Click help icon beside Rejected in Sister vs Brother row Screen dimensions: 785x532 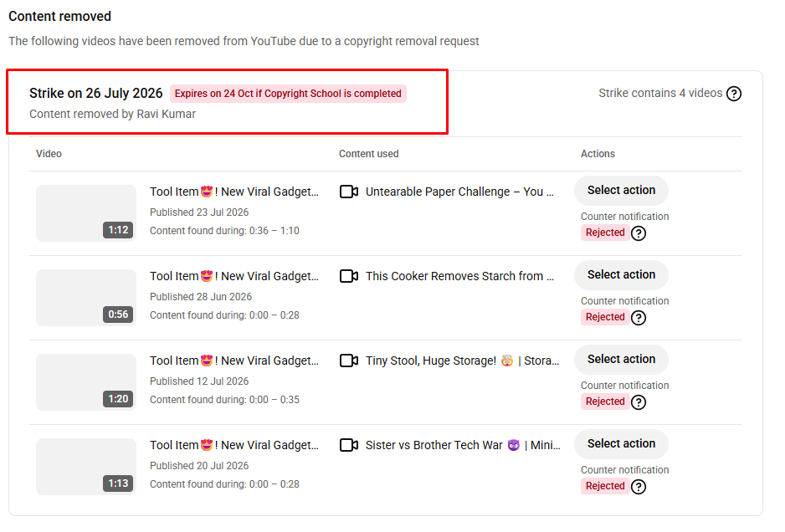point(639,487)
